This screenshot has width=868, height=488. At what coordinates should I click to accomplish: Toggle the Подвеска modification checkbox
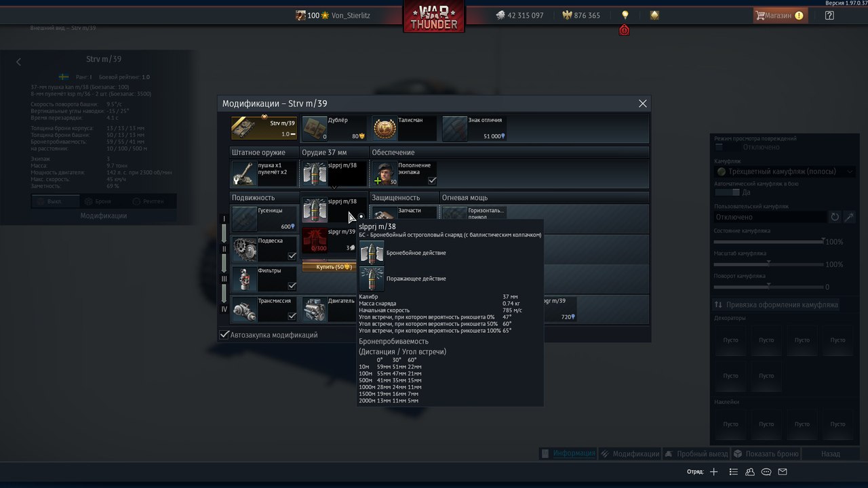pyautogui.click(x=292, y=256)
